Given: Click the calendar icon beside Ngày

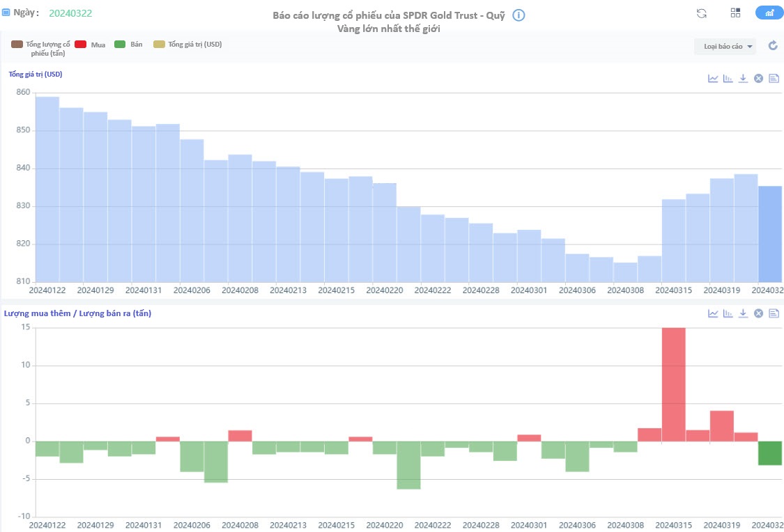Looking at the screenshot, I should [6, 13].
